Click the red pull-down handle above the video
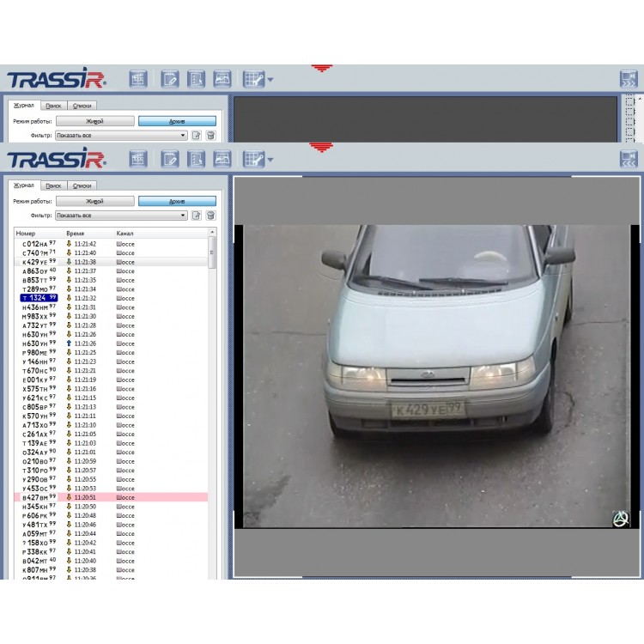Viewport: 644px width, 644px height. pyautogui.click(x=322, y=148)
